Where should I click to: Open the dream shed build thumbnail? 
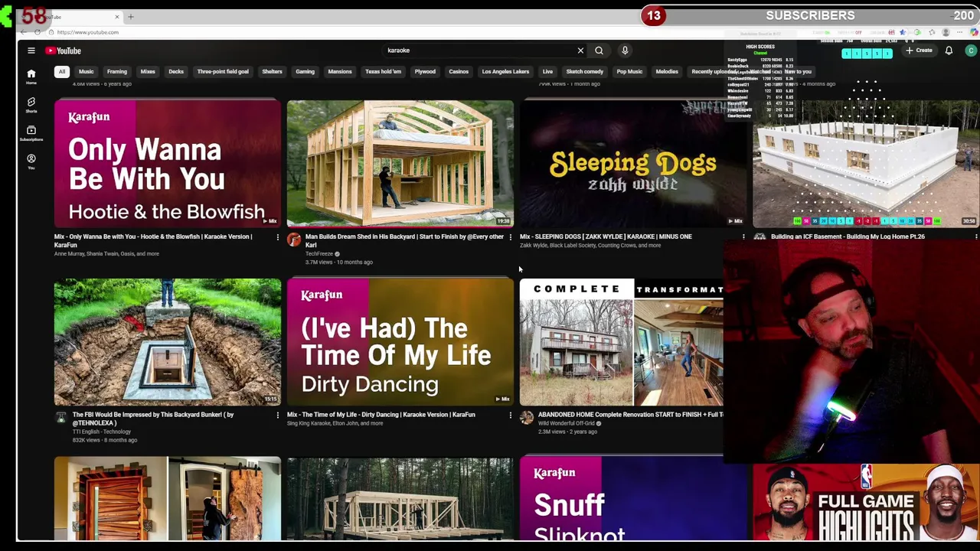400,163
